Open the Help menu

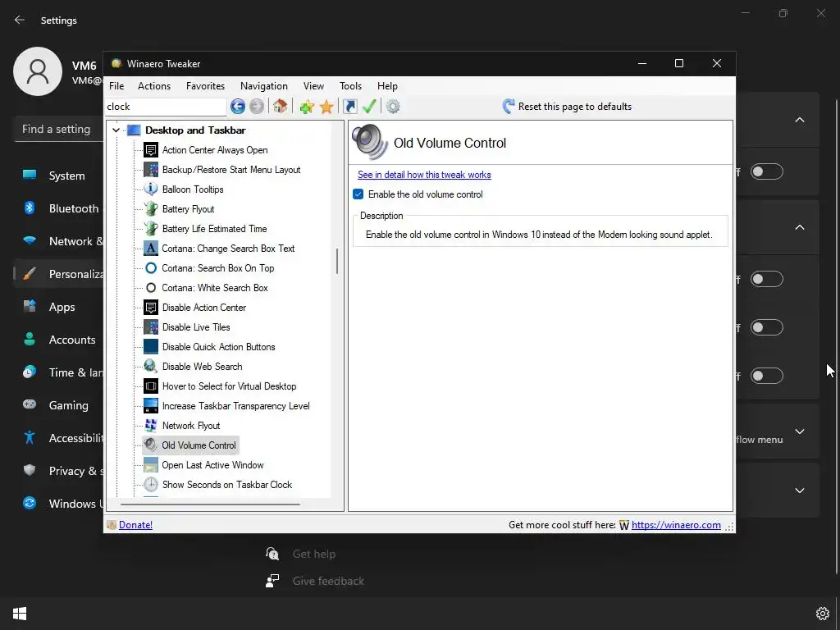click(387, 86)
